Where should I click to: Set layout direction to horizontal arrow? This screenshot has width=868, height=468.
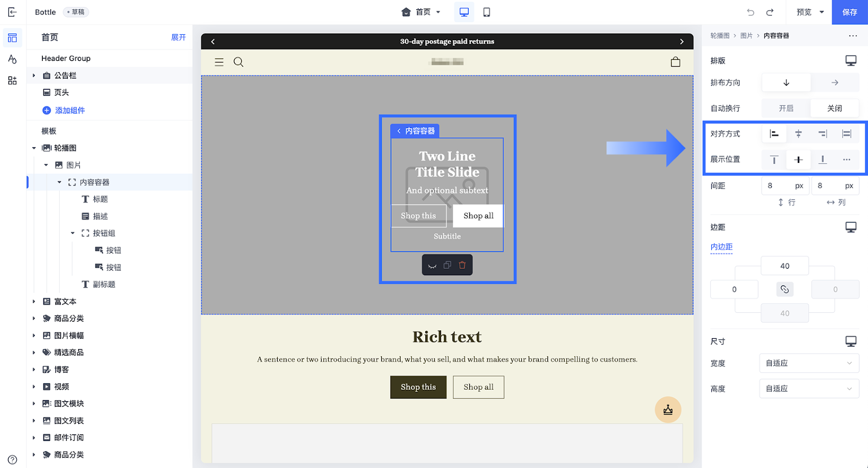(x=835, y=83)
